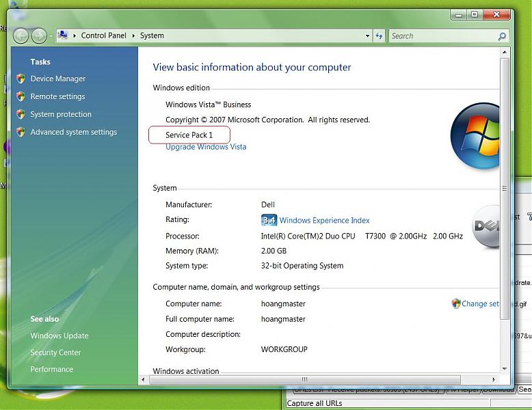Open Remote settings from the Tasks pane

pyautogui.click(x=57, y=96)
